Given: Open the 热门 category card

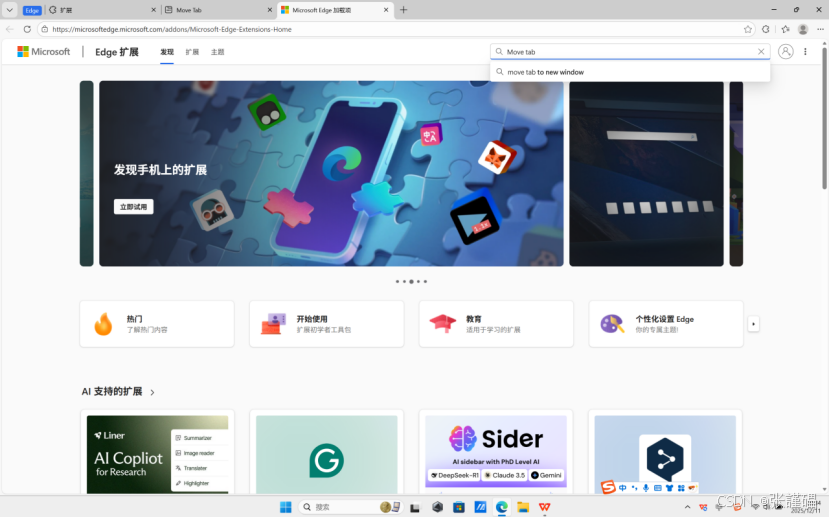Looking at the screenshot, I should click(x=156, y=324).
